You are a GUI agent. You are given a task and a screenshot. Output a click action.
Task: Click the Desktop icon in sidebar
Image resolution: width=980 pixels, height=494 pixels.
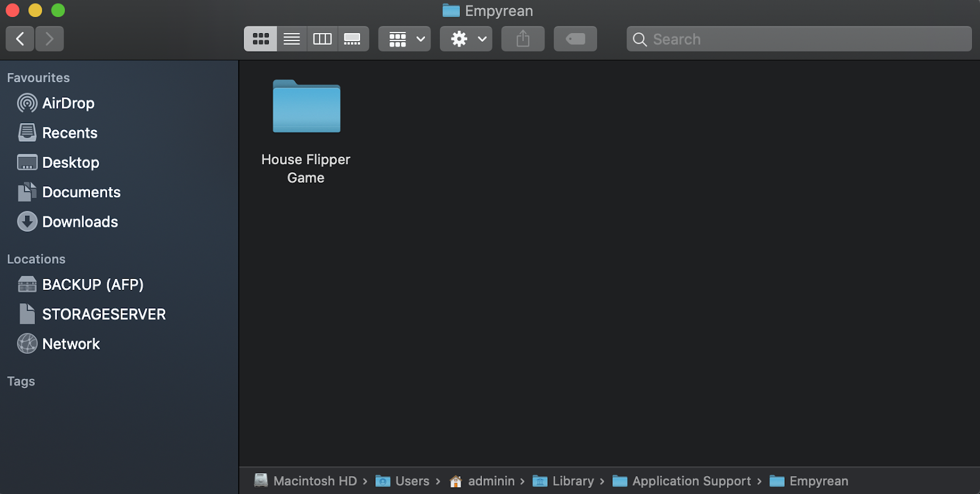pyautogui.click(x=27, y=162)
